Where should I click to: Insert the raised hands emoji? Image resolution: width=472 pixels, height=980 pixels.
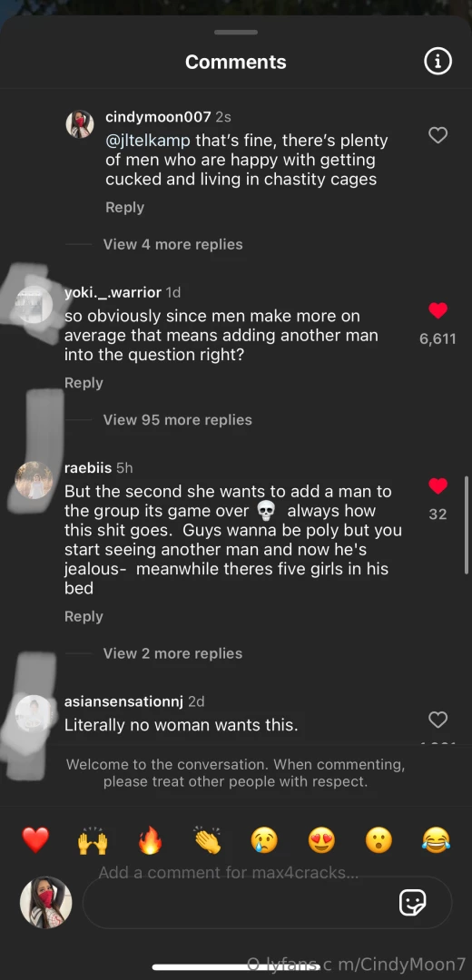point(93,840)
